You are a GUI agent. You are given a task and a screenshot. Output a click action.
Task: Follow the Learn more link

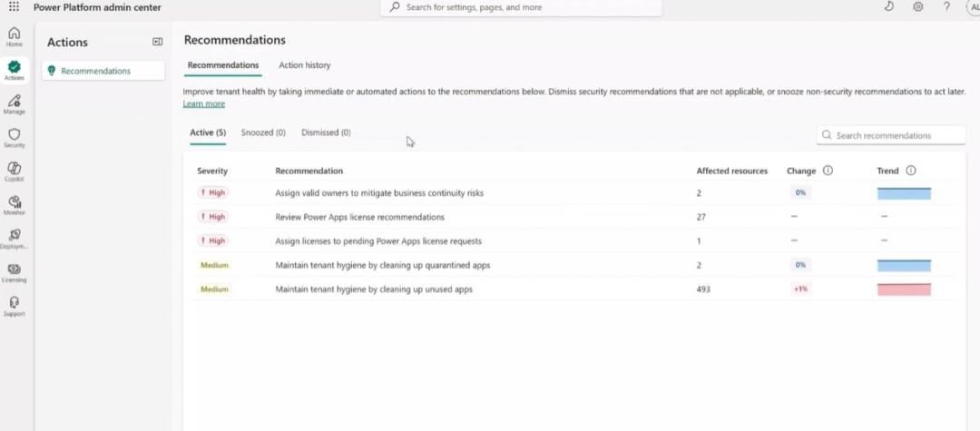click(204, 103)
